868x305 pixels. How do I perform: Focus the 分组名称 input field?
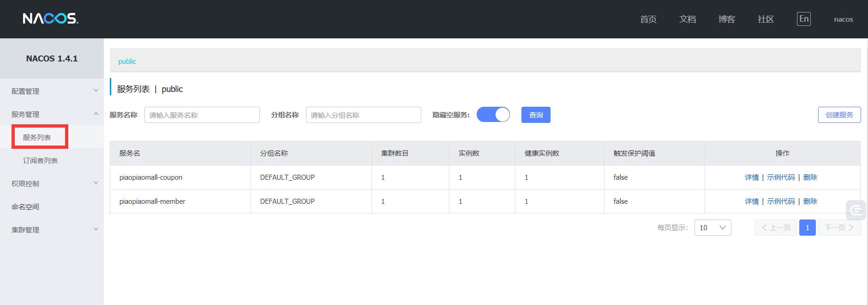[x=364, y=115]
